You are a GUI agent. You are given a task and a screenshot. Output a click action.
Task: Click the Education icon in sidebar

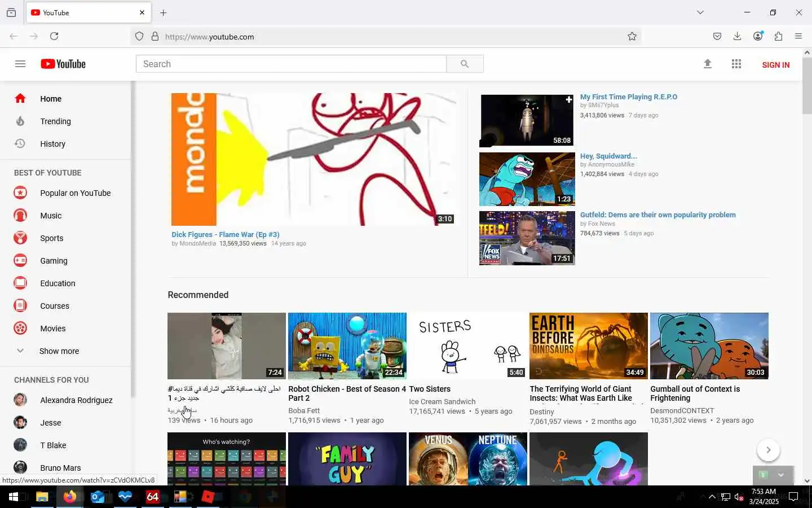(x=20, y=283)
